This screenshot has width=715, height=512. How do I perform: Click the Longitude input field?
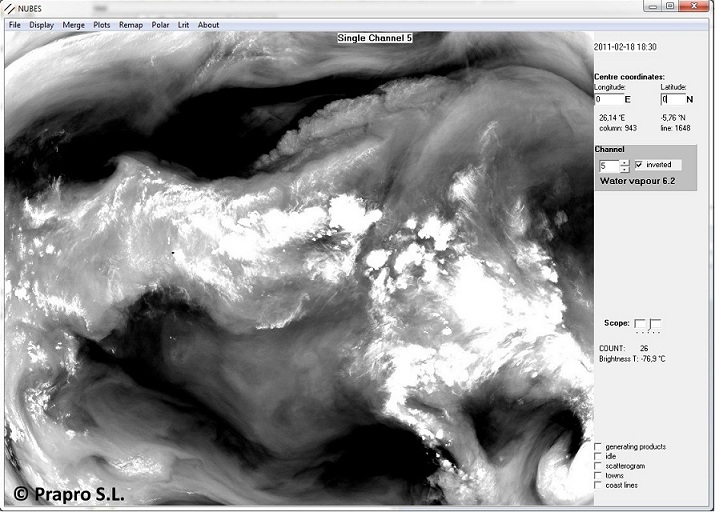611,99
